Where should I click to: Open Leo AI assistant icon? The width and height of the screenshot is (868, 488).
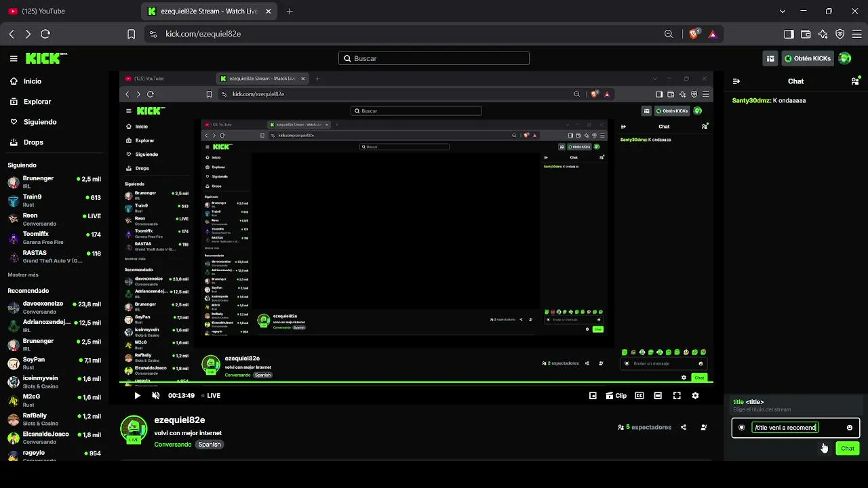pos(823,34)
